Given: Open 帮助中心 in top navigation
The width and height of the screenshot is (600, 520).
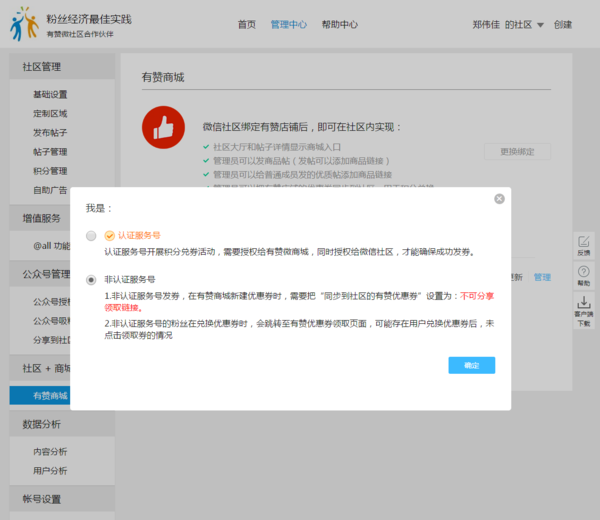Looking at the screenshot, I should coord(339,24).
